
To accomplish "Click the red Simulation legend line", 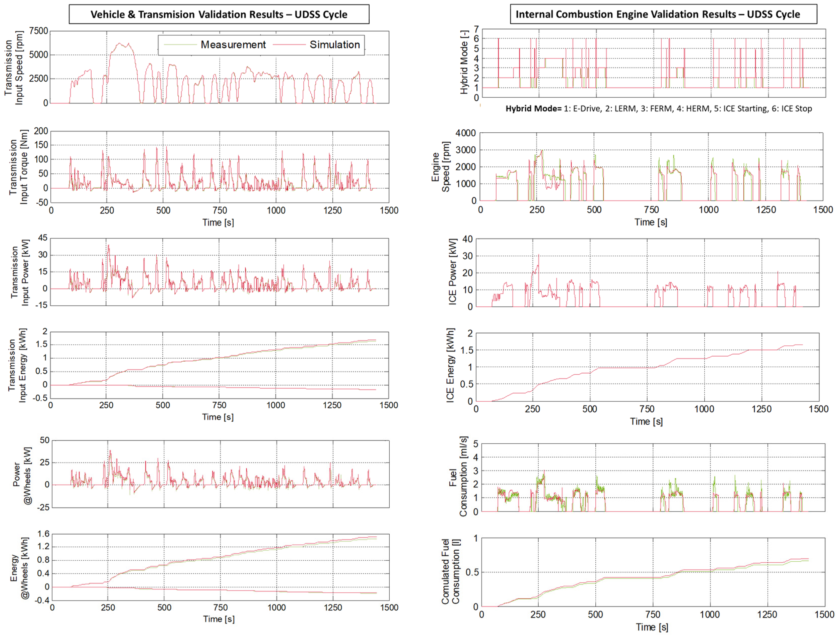I will pos(289,45).
